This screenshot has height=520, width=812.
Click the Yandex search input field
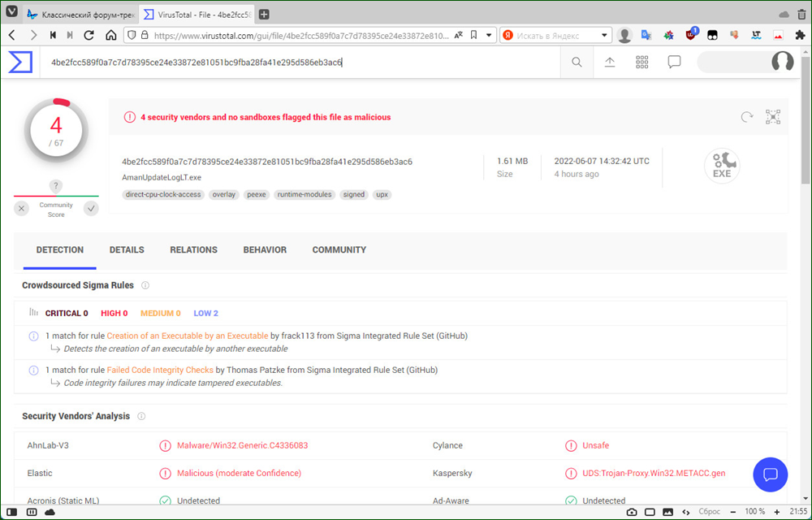557,35
